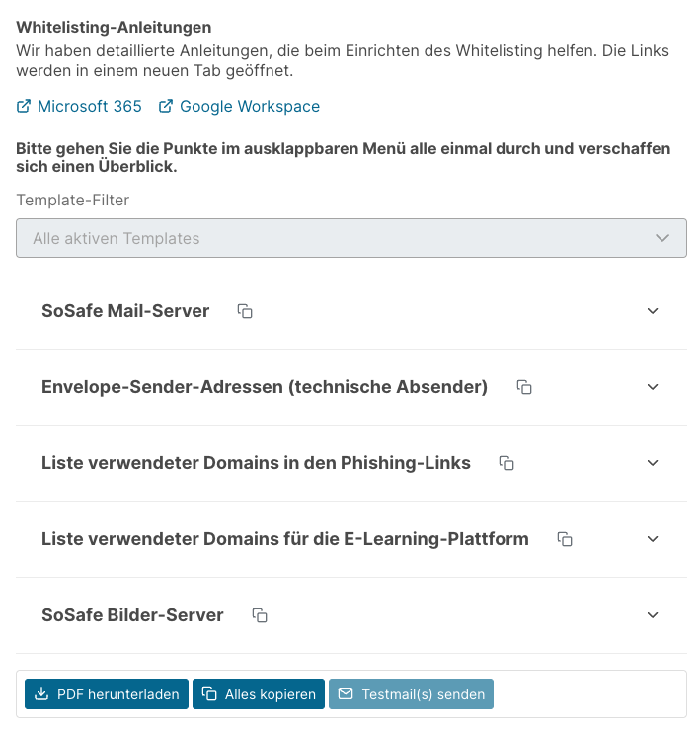
Task: Click the external link icon beside Google Workspace
Action: tap(166, 106)
